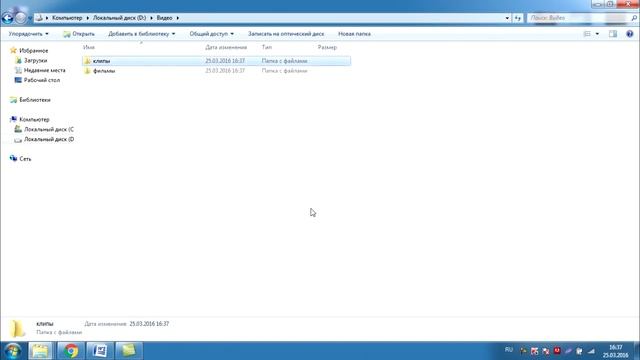Open Добавить в библиотеку dropdown
The height and width of the screenshot is (360, 640).
142,34
